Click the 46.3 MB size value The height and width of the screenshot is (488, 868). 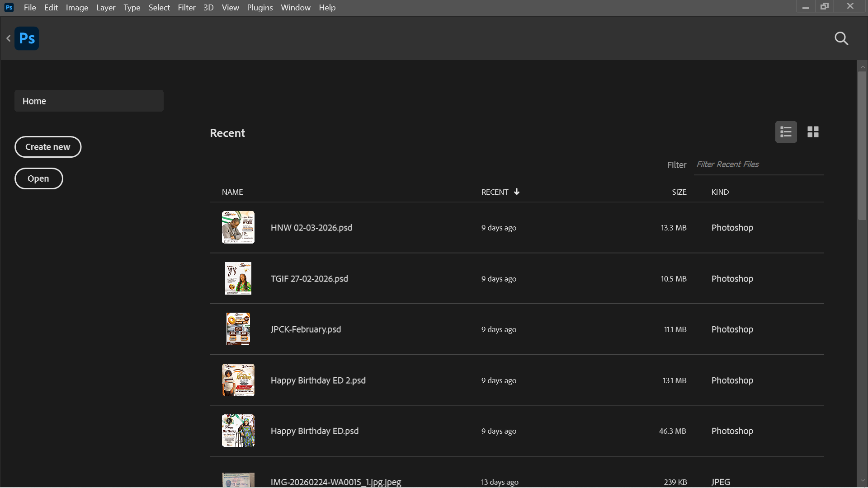[673, 431]
